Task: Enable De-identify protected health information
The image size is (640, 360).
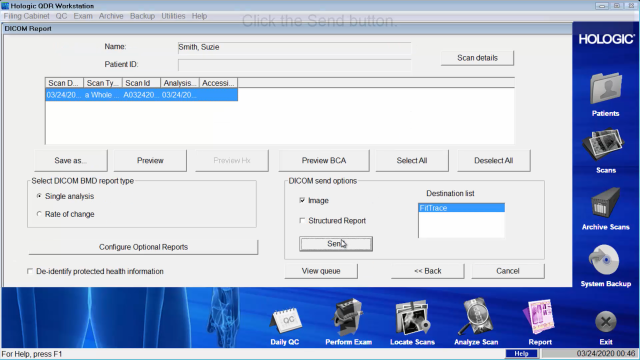Action: 30,271
